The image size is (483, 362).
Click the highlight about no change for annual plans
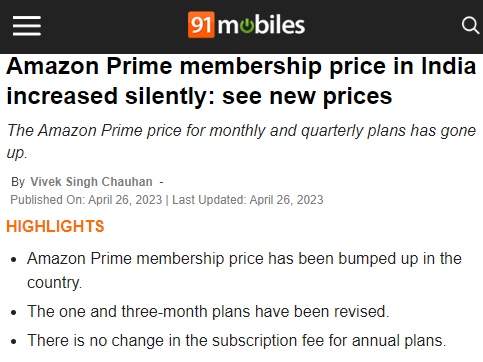(x=237, y=341)
